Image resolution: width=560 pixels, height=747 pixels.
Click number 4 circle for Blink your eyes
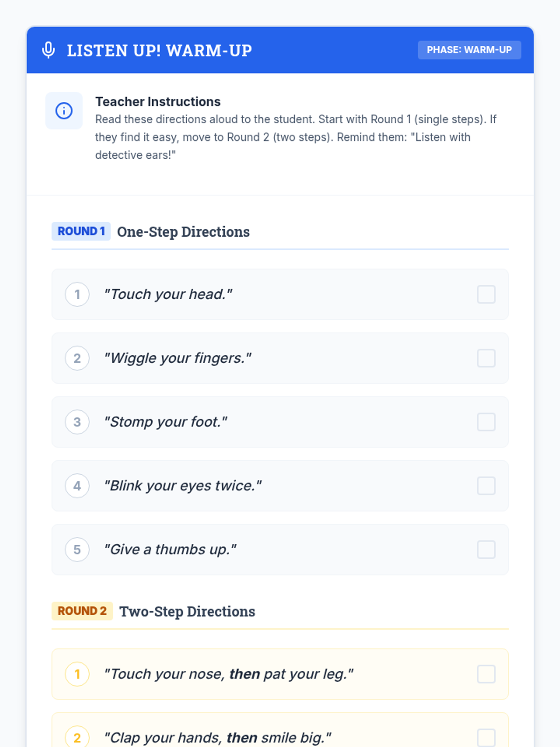click(x=77, y=486)
